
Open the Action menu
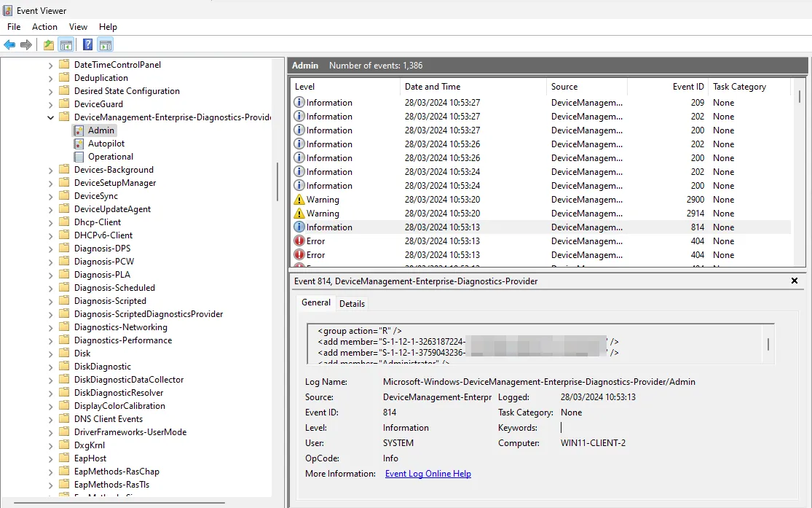tap(44, 27)
